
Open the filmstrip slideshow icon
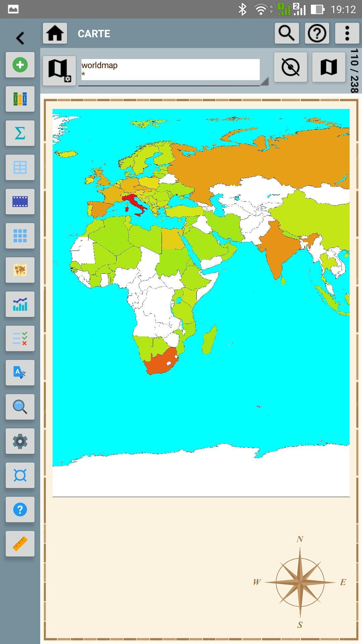[20, 202]
